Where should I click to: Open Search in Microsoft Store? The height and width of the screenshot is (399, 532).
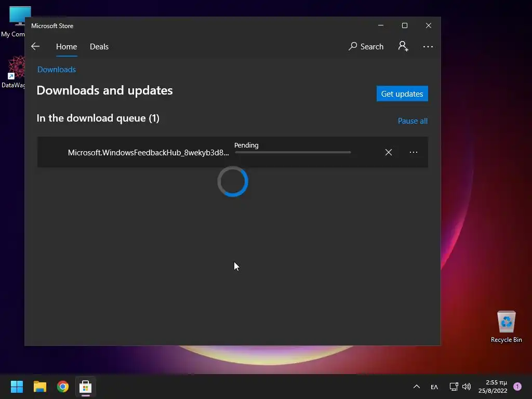click(366, 46)
